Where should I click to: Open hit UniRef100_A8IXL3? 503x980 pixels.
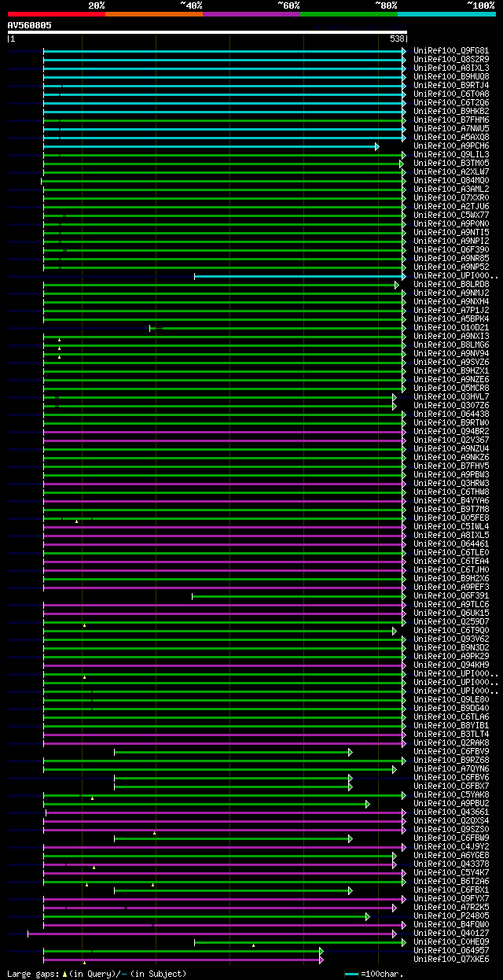point(451,68)
